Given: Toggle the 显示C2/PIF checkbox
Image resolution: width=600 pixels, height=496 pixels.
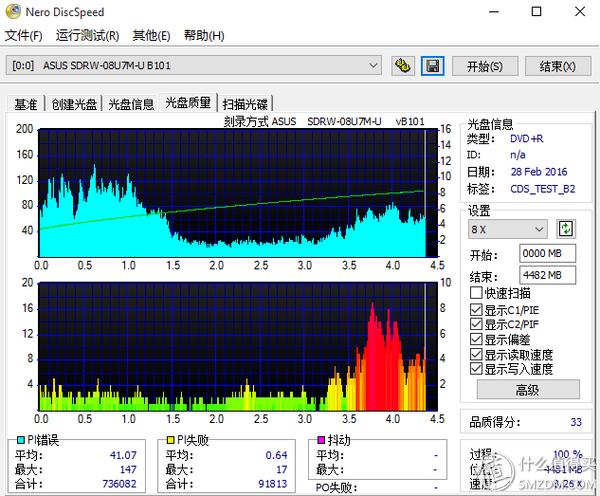Looking at the screenshot, I should click(476, 324).
